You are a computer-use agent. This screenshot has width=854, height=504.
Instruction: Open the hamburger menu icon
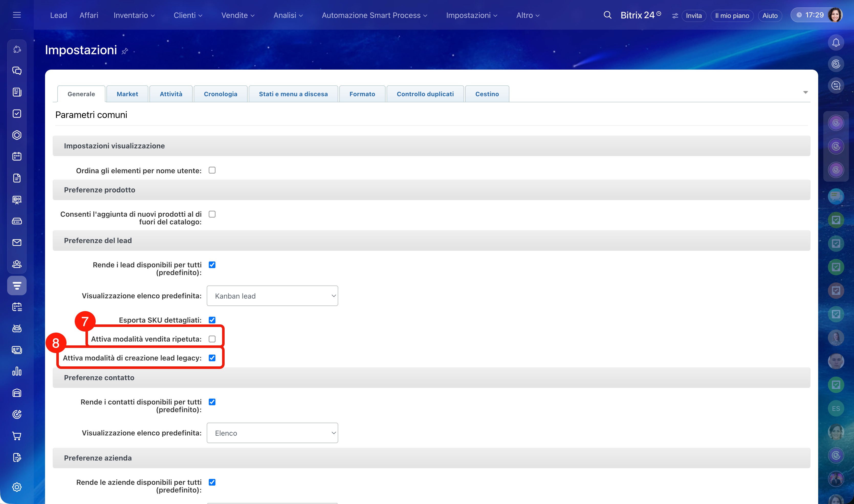tap(17, 15)
